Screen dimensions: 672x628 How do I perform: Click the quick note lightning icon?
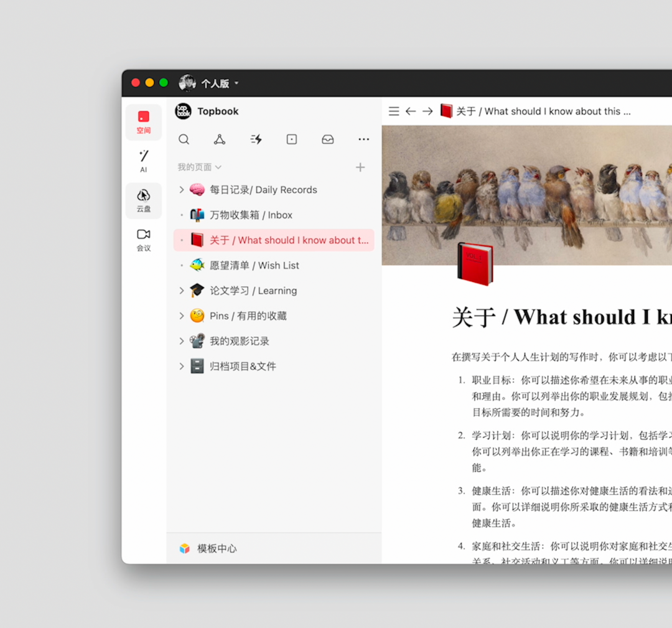point(256,139)
